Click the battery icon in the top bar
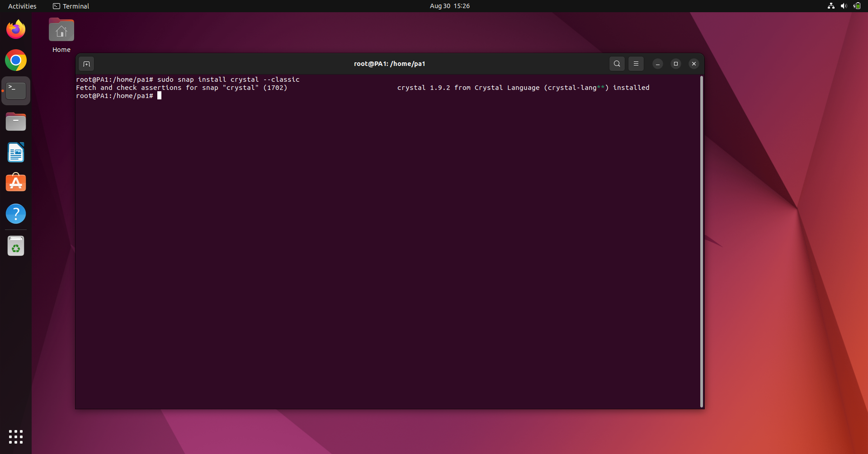 (857, 6)
